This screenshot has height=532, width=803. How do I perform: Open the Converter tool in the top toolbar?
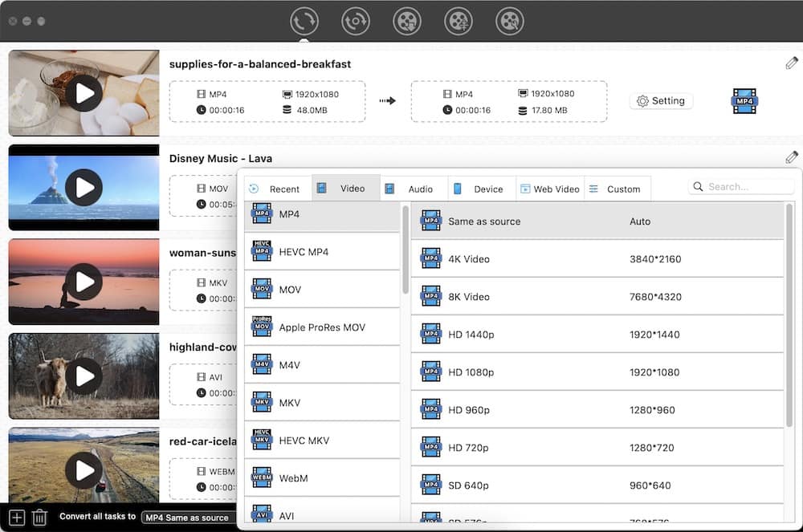point(304,21)
